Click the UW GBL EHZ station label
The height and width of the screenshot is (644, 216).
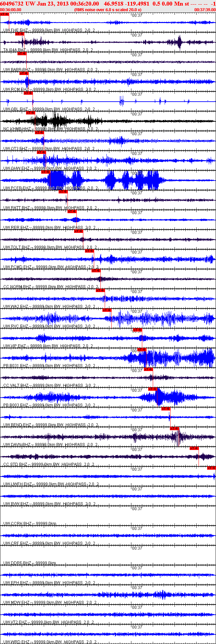click(15, 109)
